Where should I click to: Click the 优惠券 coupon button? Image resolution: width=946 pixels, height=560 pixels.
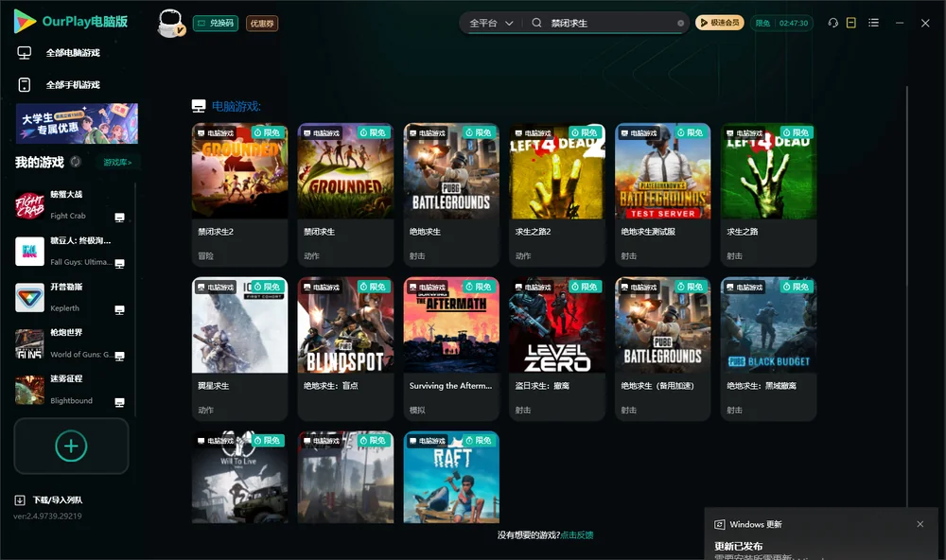262,24
